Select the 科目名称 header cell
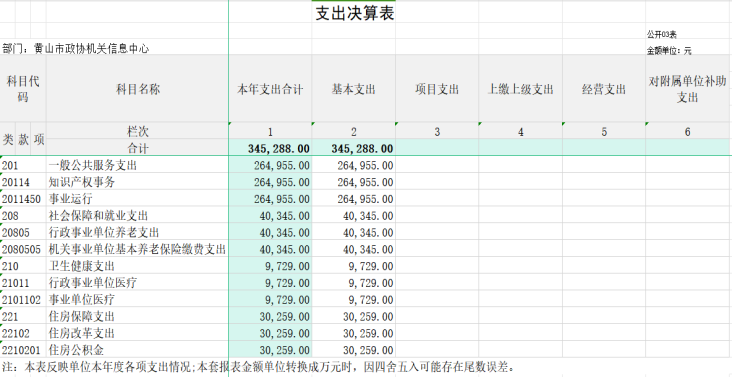 138,89
